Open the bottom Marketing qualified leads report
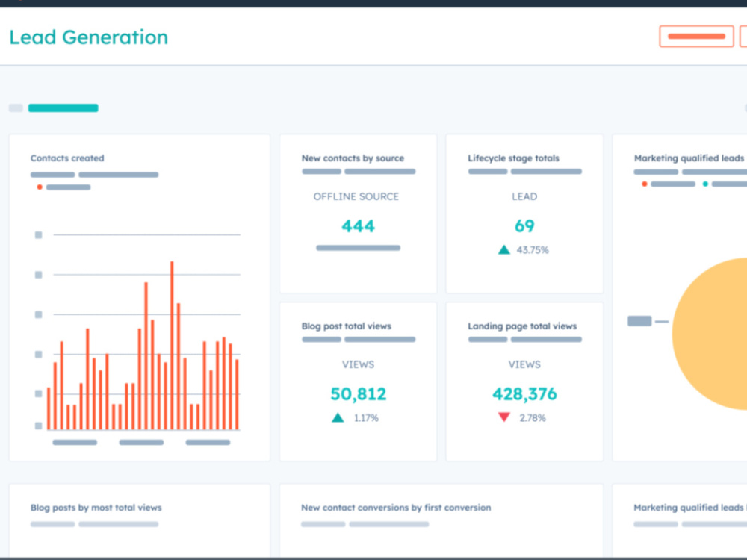 click(x=689, y=508)
